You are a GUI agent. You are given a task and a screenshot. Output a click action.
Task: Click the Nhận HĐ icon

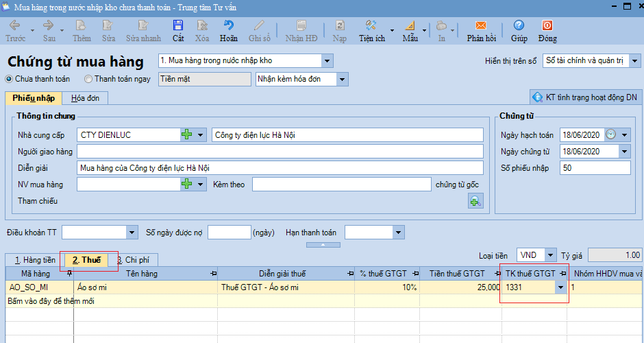tap(301, 25)
